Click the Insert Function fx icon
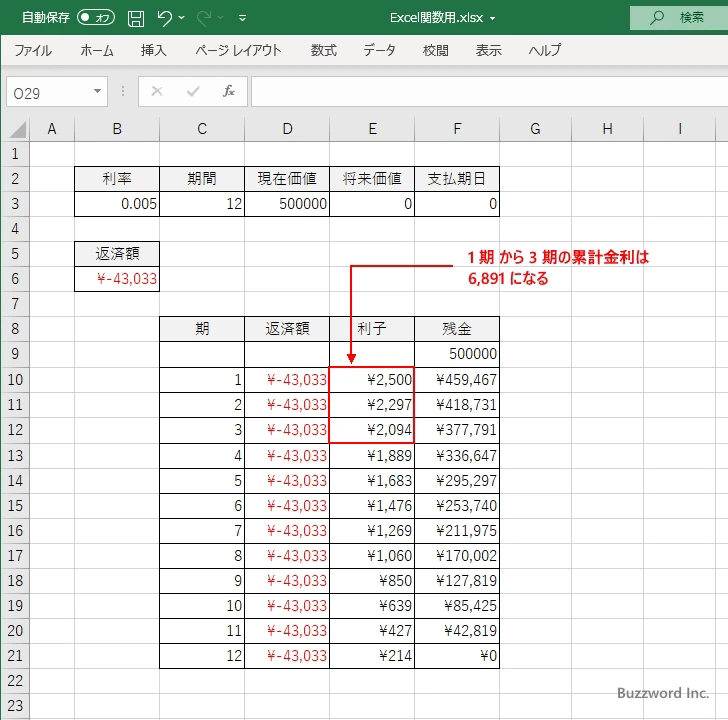Viewport: 728px width, 720px height. 229,91
